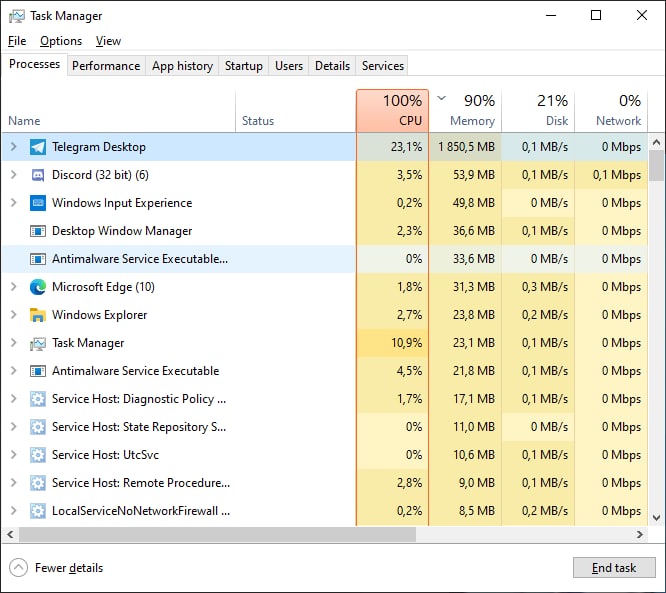Click the 23,1% CPU value for Telegram

pyautogui.click(x=406, y=147)
